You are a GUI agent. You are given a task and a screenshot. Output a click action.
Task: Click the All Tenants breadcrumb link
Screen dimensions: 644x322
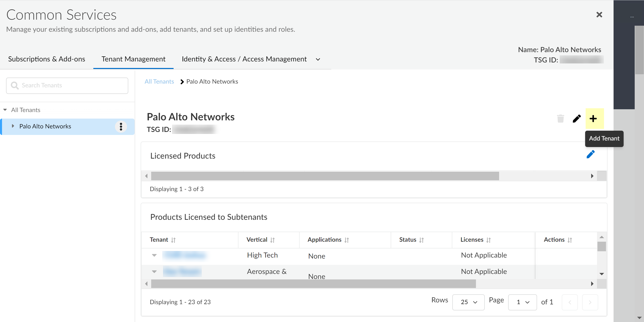pyautogui.click(x=159, y=82)
